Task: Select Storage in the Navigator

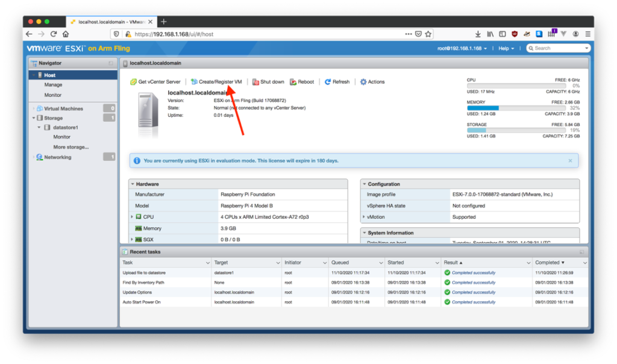Action: (53, 118)
